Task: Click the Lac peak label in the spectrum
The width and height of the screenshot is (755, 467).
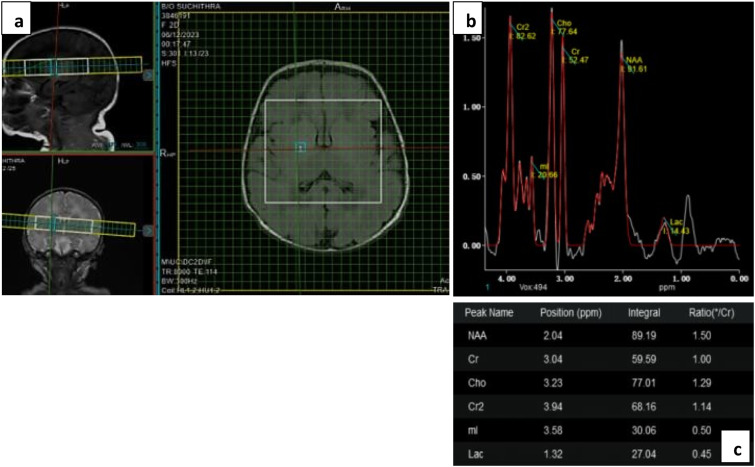Action: [677, 227]
